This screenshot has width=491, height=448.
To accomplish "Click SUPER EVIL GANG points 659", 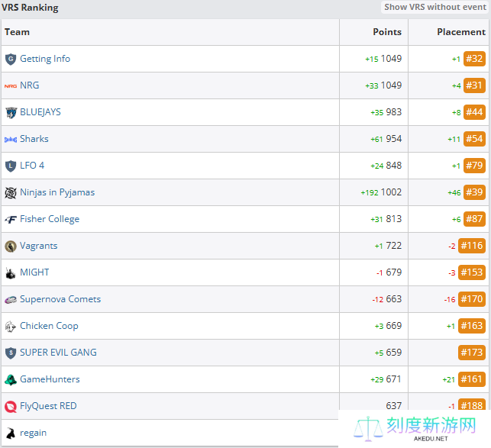I will point(394,353).
